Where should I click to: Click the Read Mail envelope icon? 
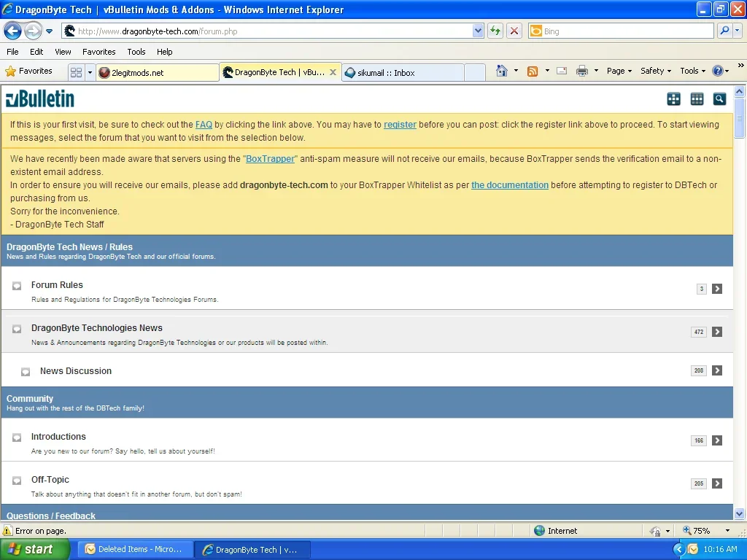click(562, 71)
